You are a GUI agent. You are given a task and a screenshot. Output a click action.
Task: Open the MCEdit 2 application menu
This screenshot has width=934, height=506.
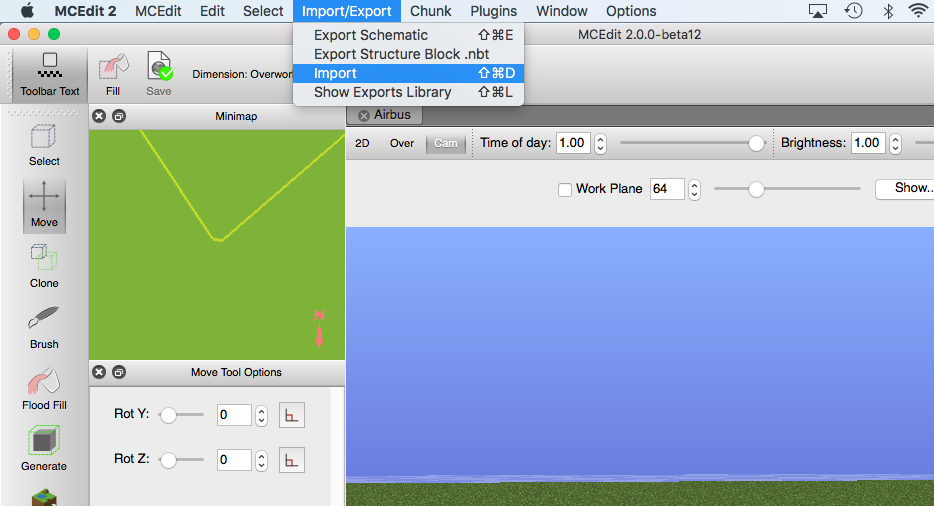click(x=85, y=11)
